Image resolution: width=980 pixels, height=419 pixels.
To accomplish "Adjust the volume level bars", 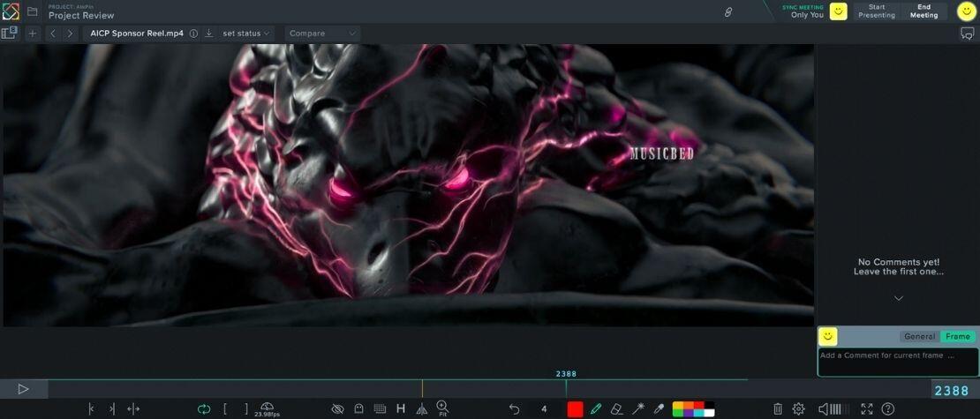I will (x=840, y=409).
